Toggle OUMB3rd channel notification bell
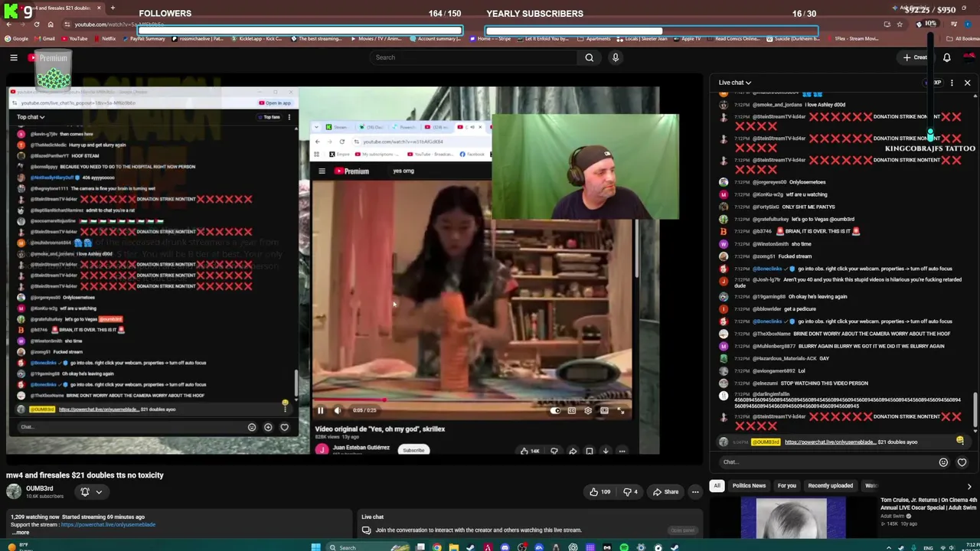 [85, 492]
